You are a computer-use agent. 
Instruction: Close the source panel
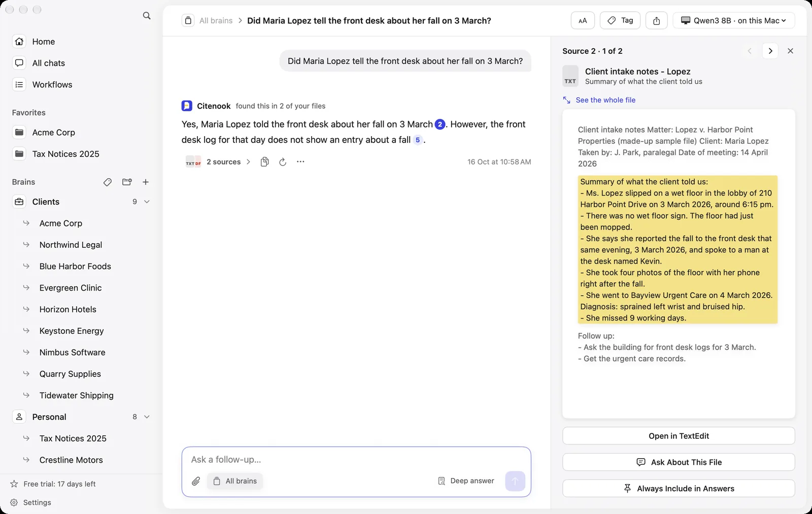tap(790, 51)
